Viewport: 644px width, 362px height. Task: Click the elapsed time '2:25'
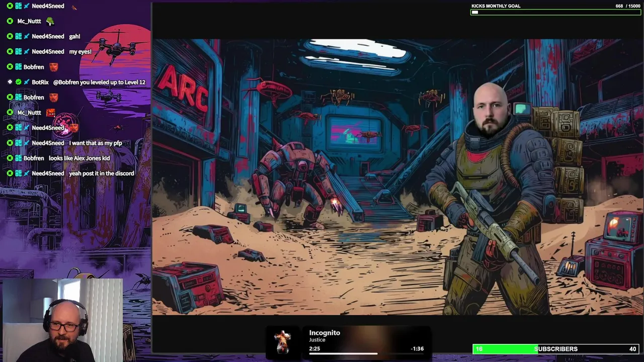point(314,348)
